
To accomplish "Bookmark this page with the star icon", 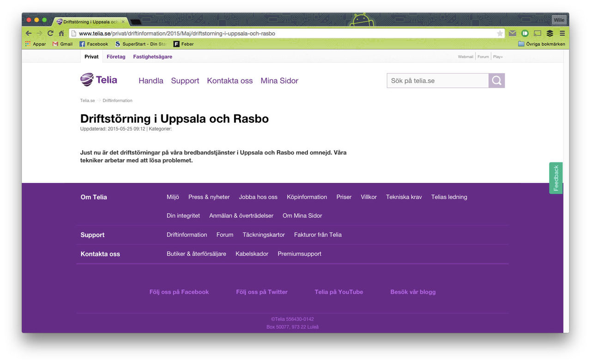I will [500, 33].
